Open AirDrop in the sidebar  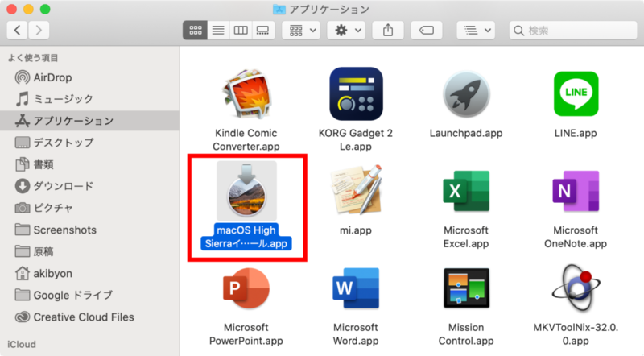click(x=55, y=77)
